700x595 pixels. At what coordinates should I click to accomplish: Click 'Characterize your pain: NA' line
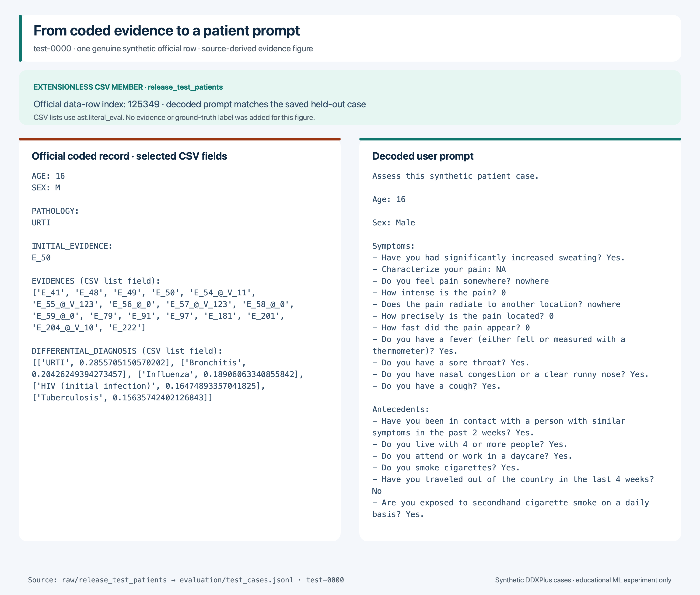pyautogui.click(x=439, y=269)
